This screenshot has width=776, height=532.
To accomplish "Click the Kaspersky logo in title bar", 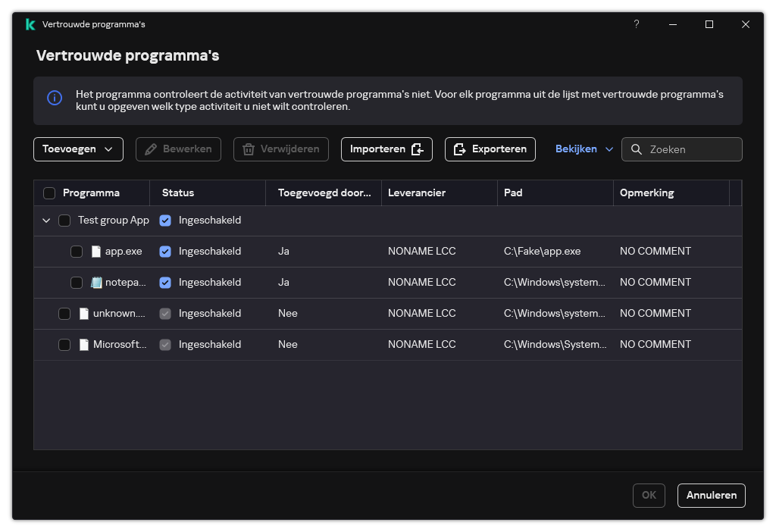I will [x=30, y=24].
